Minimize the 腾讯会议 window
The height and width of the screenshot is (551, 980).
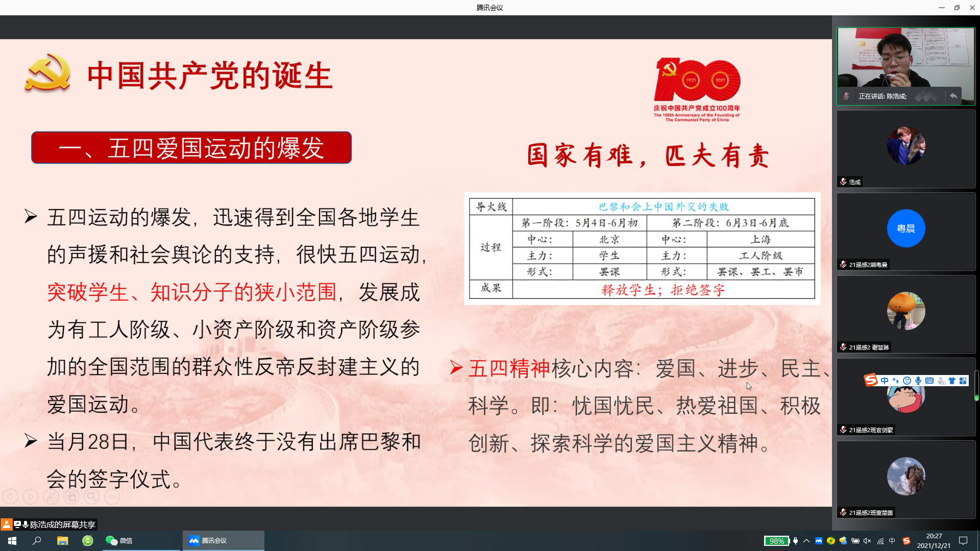tap(942, 7)
